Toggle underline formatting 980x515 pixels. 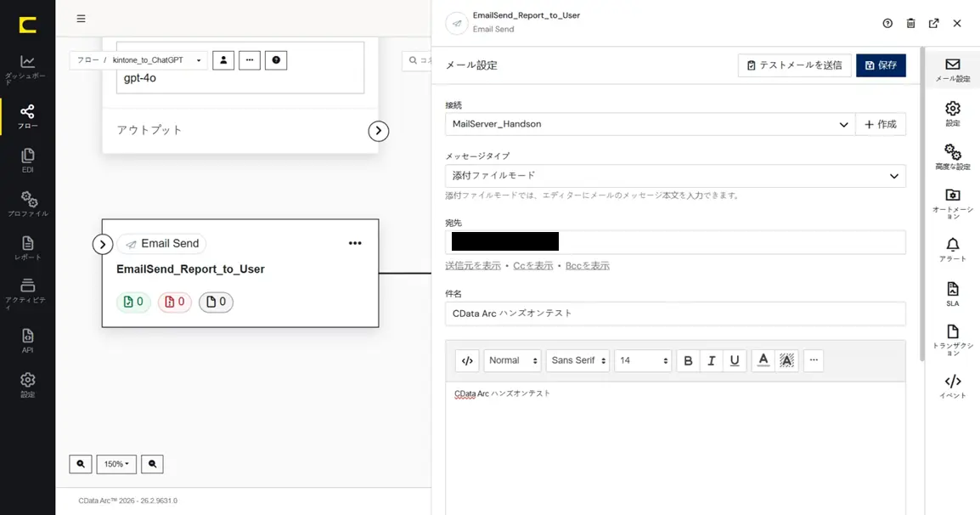(x=735, y=360)
